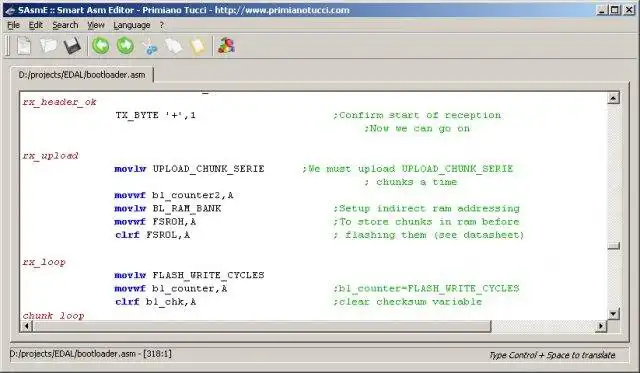Click the rx_upload label
This screenshot has width=640, height=373.
click(51, 155)
